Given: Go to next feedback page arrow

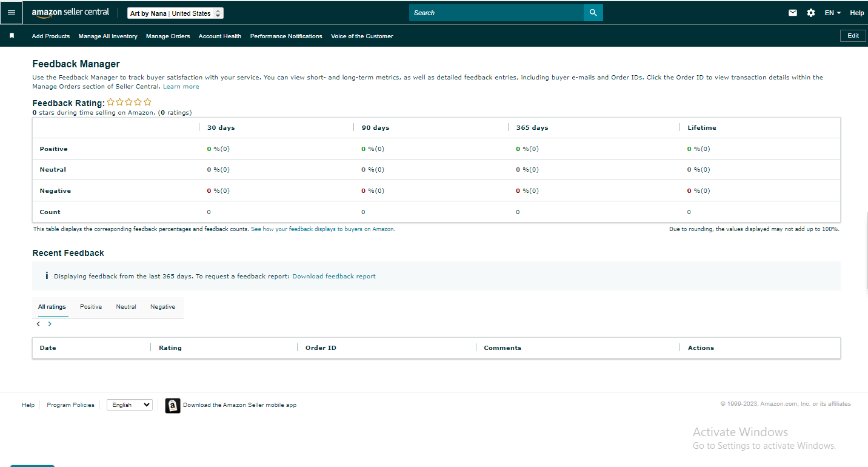Looking at the screenshot, I should [x=50, y=324].
